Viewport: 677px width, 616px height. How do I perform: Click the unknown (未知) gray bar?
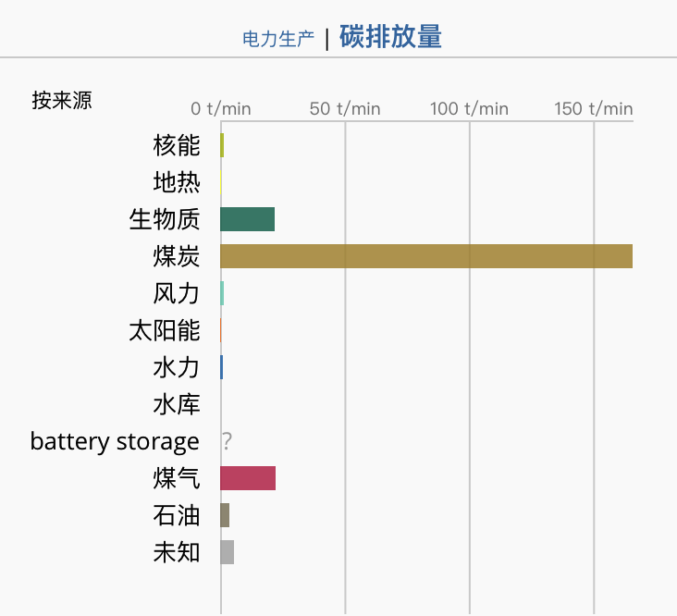point(228,552)
